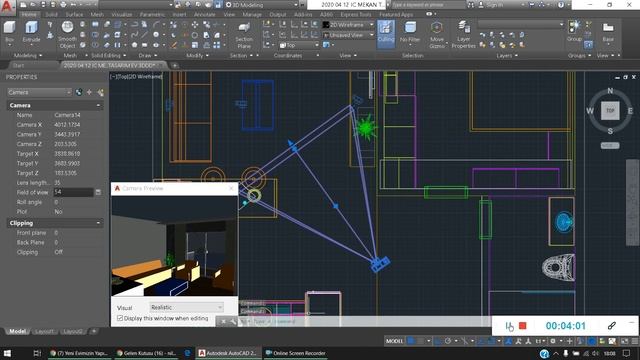
Task: Select the Model layout tab
Action: [17, 331]
